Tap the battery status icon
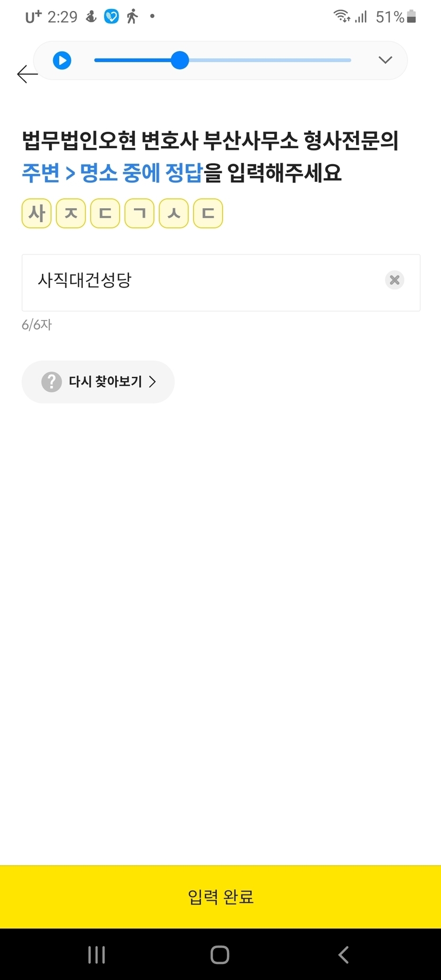The width and height of the screenshot is (441, 980). tap(411, 17)
